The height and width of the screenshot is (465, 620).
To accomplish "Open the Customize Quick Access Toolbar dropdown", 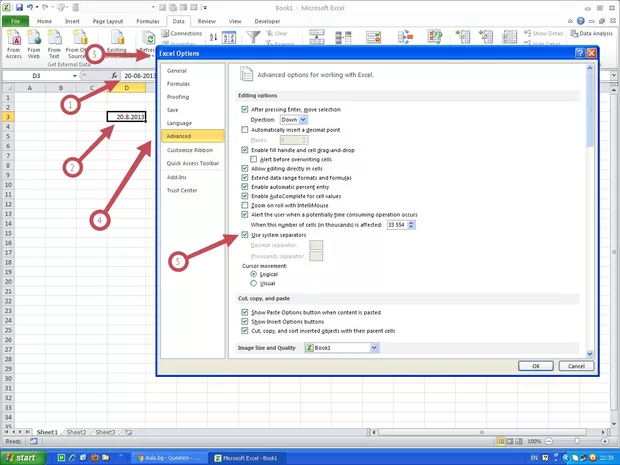I will pos(205,7).
